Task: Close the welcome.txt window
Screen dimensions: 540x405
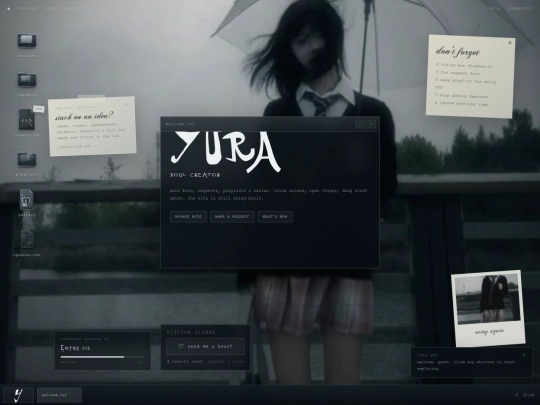Action: [x=371, y=124]
